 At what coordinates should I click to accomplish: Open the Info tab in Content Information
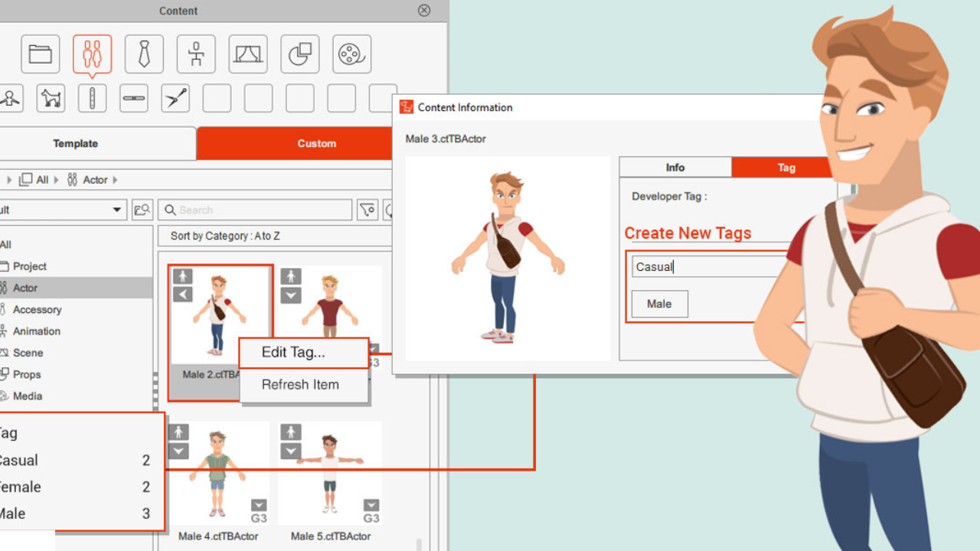coord(675,168)
